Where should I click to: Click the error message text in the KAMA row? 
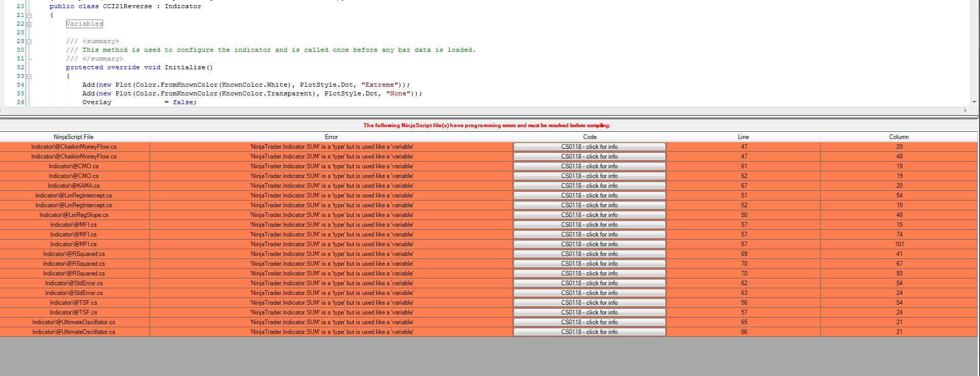coord(332,186)
